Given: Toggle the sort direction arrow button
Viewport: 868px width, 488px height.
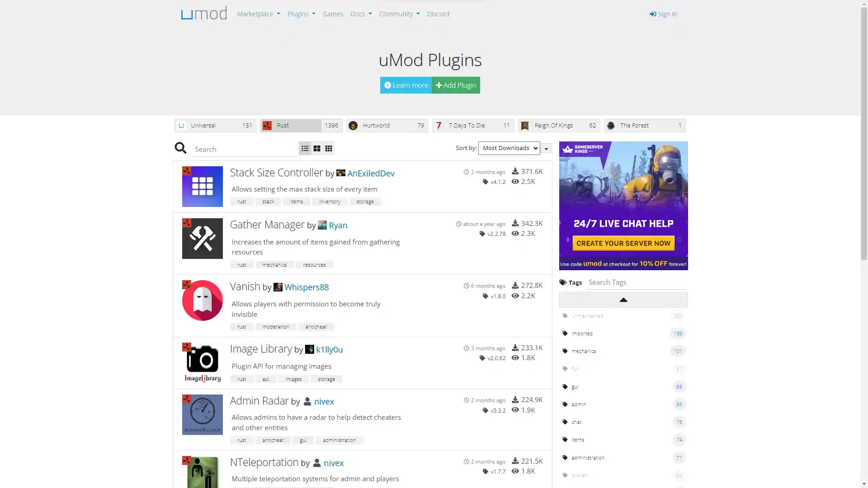Looking at the screenshot, I should coord(546,149).
